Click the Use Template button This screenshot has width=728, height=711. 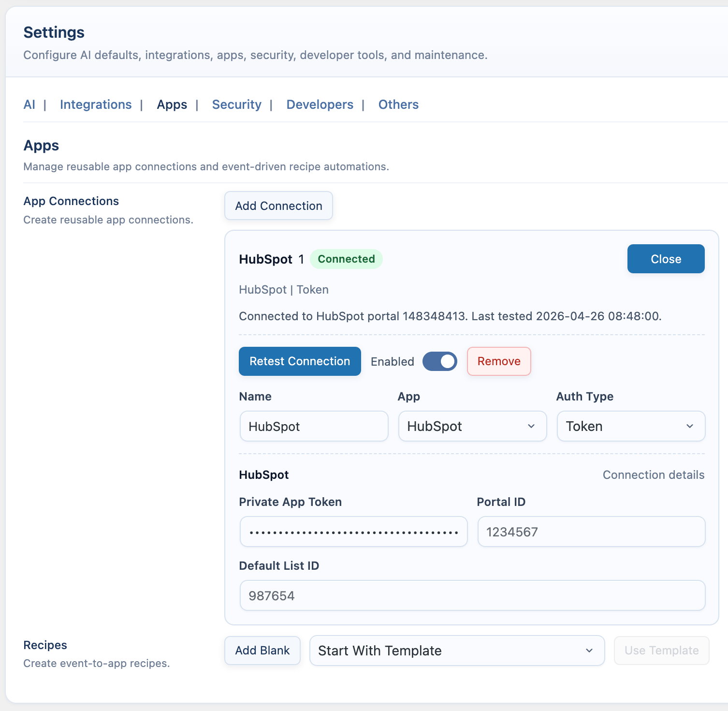tap(661, 651)
